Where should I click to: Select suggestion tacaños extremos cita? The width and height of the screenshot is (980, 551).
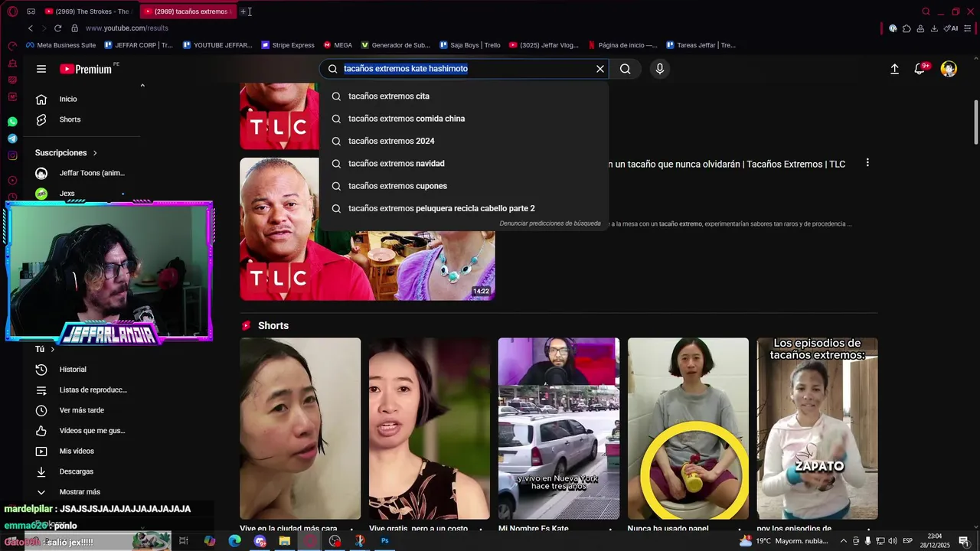[x=464, y=96]
